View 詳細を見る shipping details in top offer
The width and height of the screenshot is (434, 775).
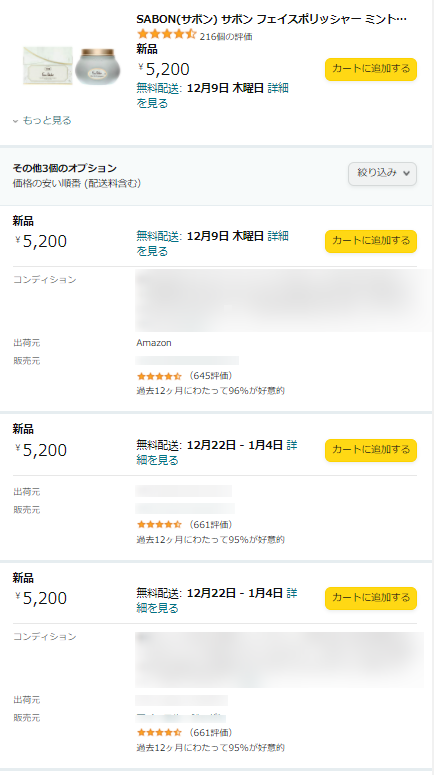(212, 96)
